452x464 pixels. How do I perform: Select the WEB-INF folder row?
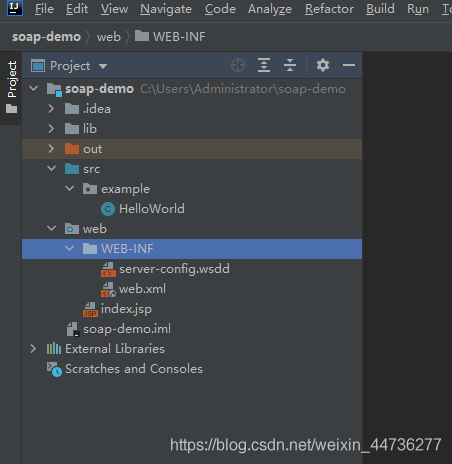tap(192, 249)
